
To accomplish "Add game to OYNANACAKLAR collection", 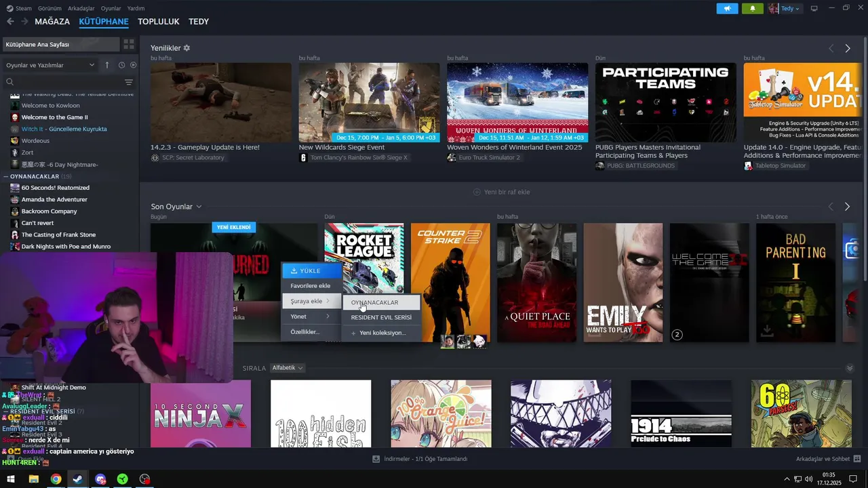I will [381, 302].
